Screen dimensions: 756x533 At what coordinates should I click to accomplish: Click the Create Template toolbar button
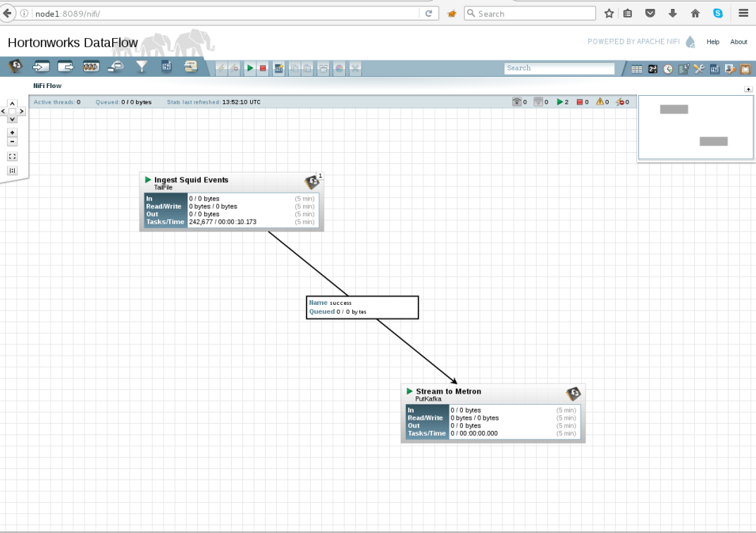click(x=279, y=68)
